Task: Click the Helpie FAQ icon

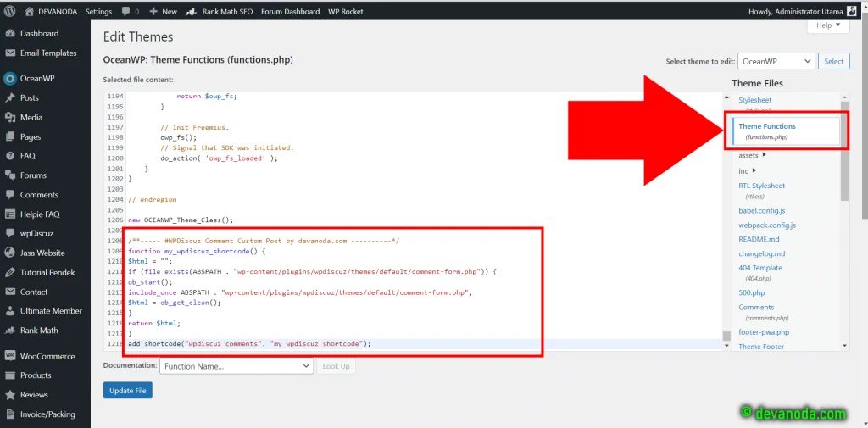Action: pyautogui.click(x=9, y=214)
